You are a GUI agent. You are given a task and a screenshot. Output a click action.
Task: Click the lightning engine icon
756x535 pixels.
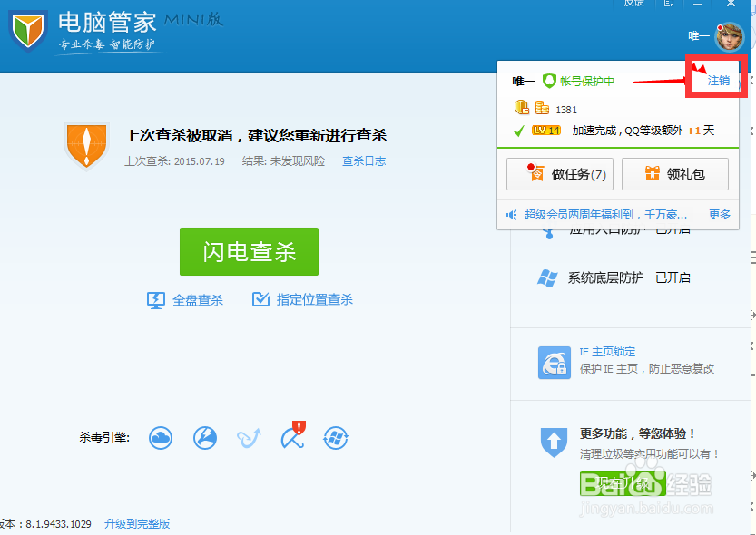click(205, 438)
